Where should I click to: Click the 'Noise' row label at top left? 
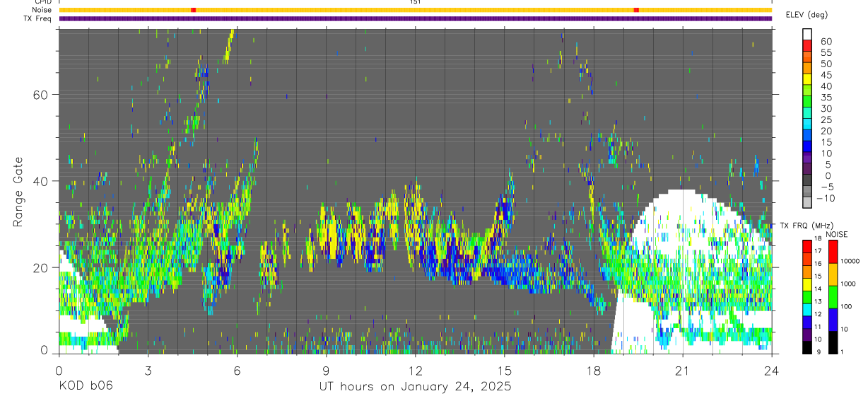point(41,10)
